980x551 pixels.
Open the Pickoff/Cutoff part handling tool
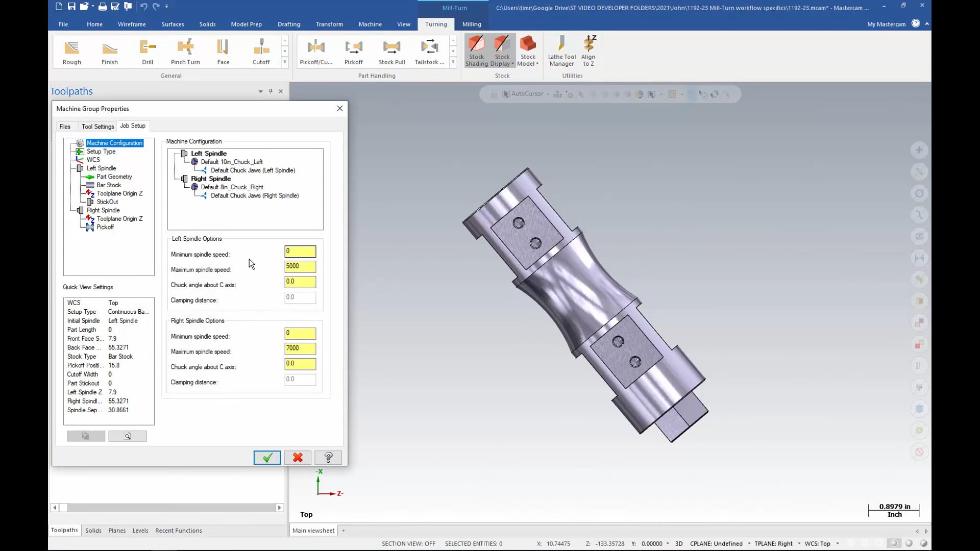click(x=316, y=52)
